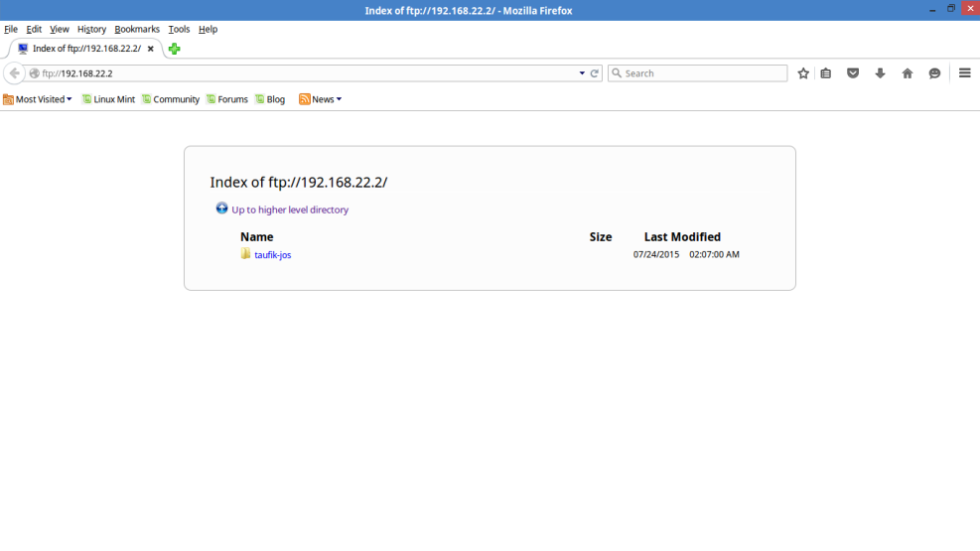
Task: Go to the Home page icon
Action: pyautogui.click(x=908, y=73)
